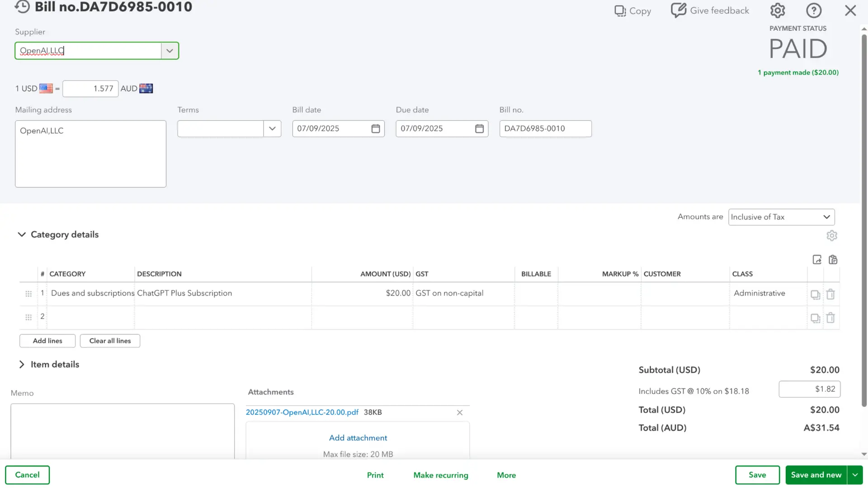Open the 20250907-OpenAI,LLC-20.00.pdf attachment

(302, 413)
